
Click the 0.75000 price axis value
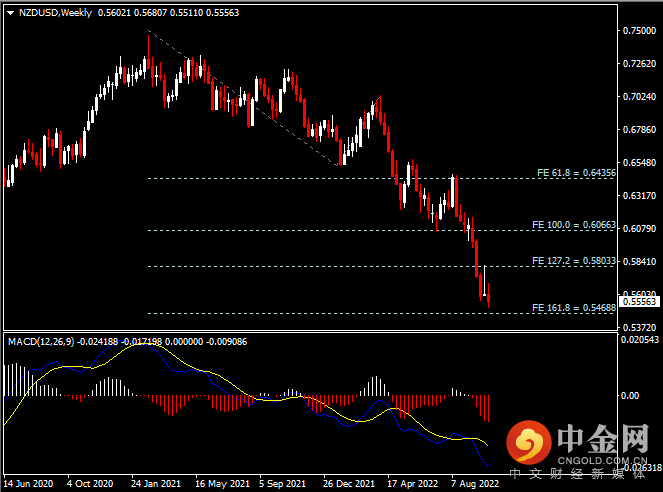click(639, 31)
